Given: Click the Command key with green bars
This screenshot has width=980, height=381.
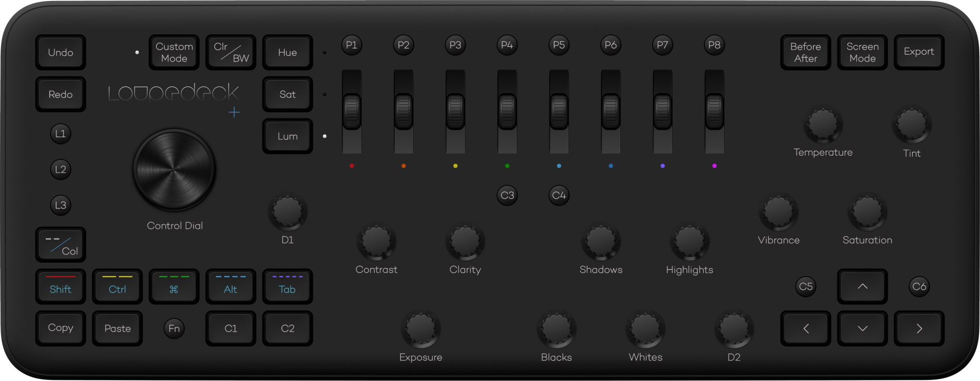Looking at the screenshot, I should [174, 287].
